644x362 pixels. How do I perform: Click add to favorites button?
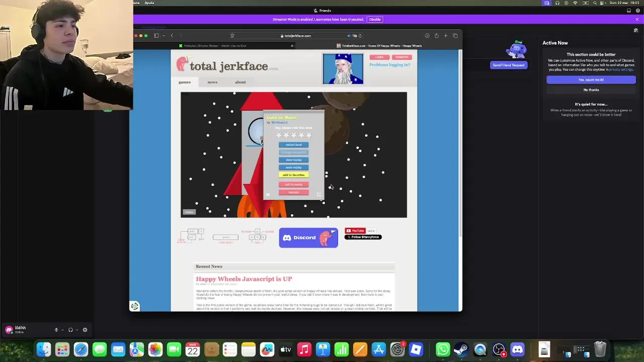pyautogui.click(x=294, y=175)
